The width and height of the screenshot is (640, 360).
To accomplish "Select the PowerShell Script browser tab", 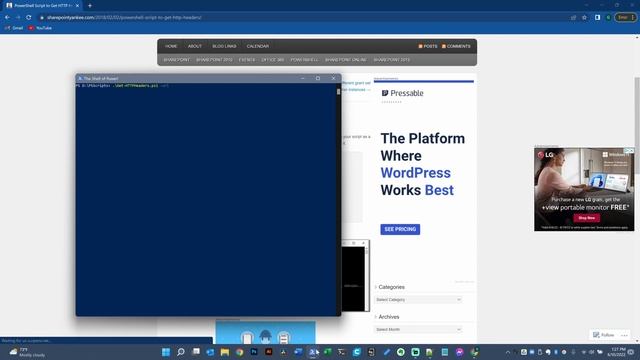I will point(42,6).
